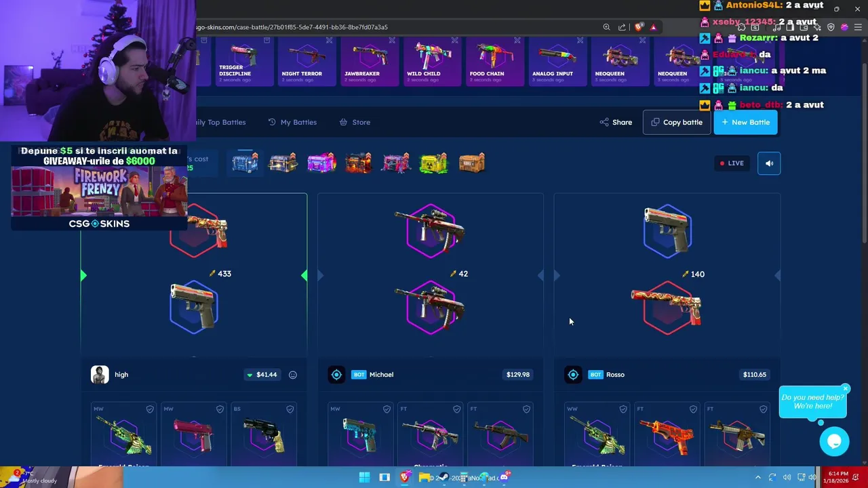Open the Store tab
Image resolution: width=868 pixels, height=488 pixels.
tap(355, 122)
